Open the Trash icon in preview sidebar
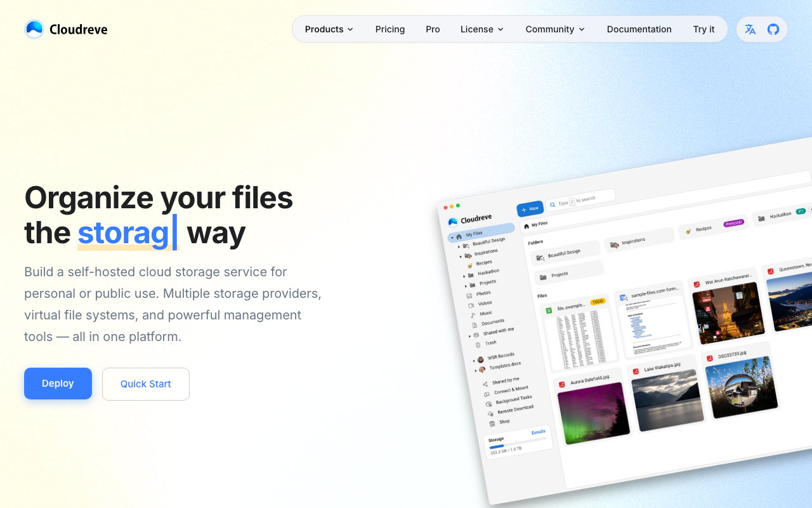The height and width of the screenshot is (508, 812). [x=478, y=345]
